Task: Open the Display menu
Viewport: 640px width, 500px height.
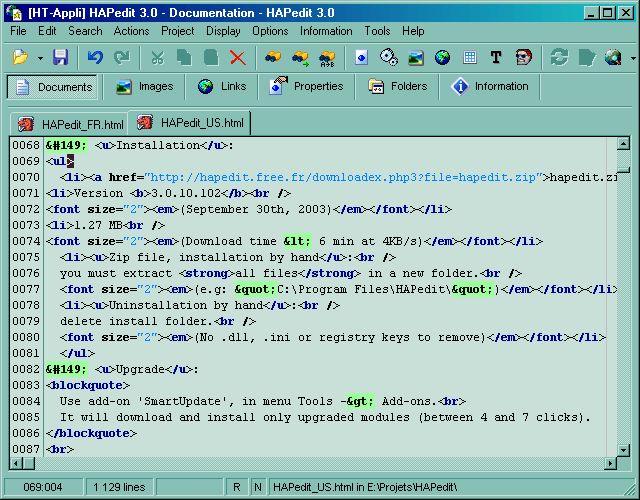Action: [x=223, y=31]
